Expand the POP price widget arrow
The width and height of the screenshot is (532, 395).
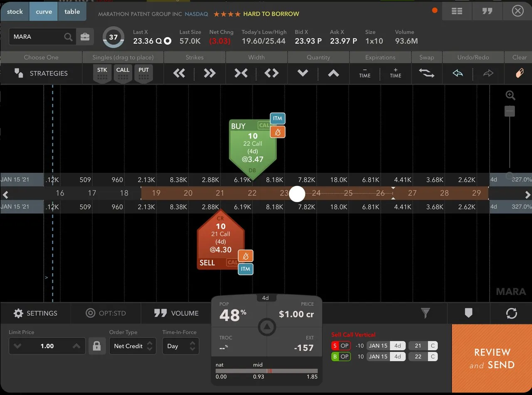click(x=266, y=327)
